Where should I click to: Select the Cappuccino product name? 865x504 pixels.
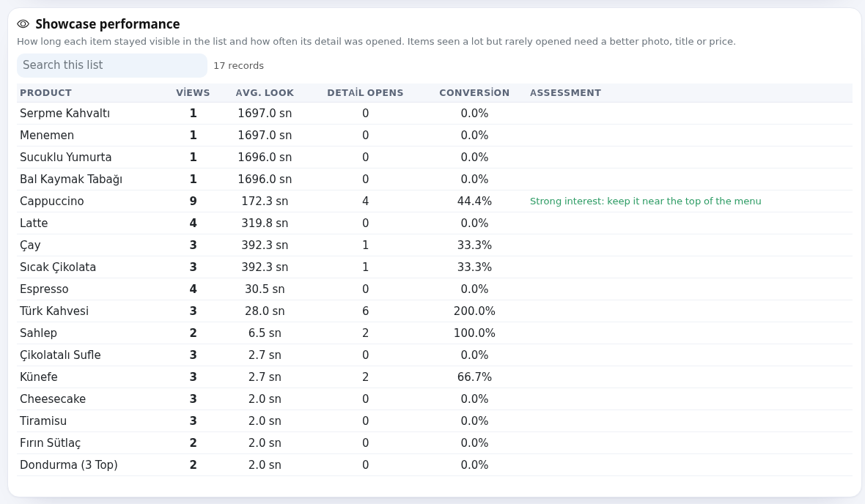tap(52, 201)
